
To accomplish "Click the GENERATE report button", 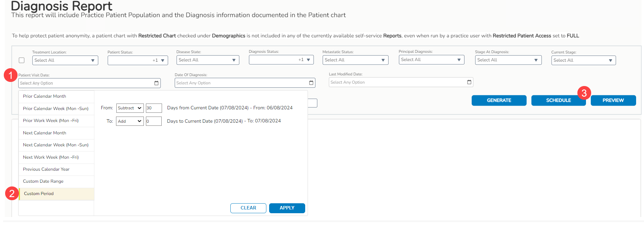I will 499,100.
